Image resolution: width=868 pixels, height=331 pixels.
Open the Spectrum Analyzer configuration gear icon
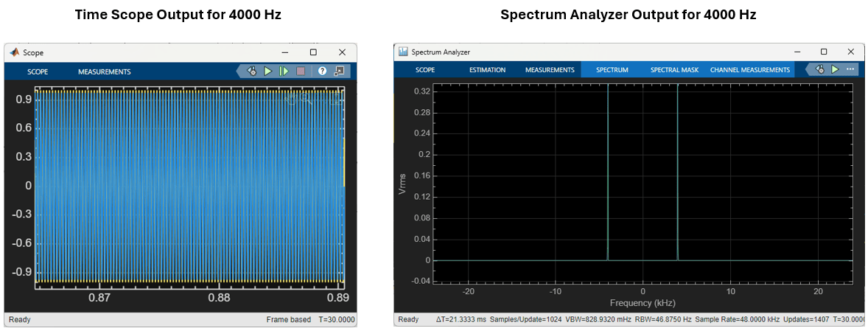820,70
